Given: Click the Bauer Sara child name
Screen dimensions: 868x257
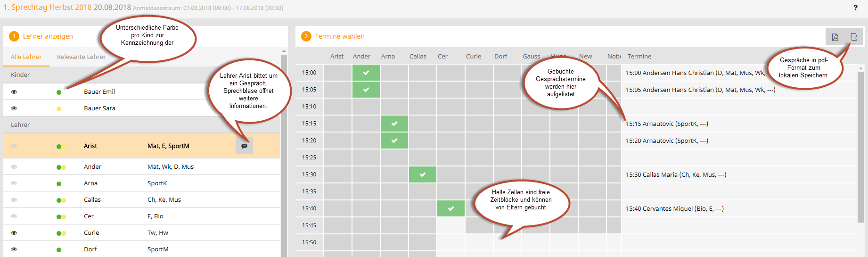Looking at the screenshot, I should (x=99, y=108).
